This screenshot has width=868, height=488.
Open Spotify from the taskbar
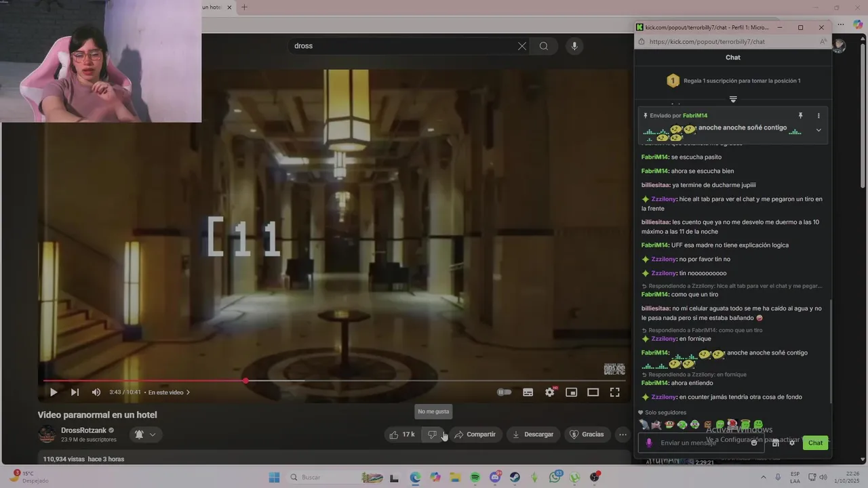pyautogui.click(x=475, y=477)
